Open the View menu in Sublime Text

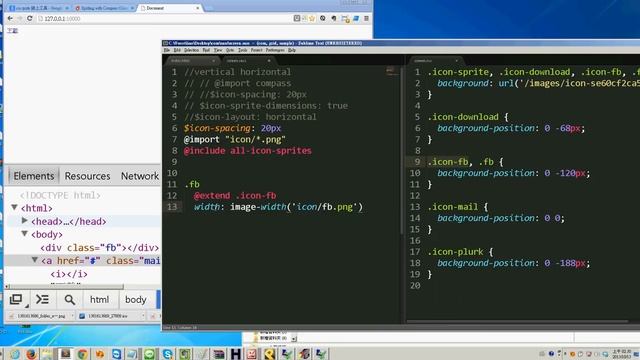[x=218, y=50]
